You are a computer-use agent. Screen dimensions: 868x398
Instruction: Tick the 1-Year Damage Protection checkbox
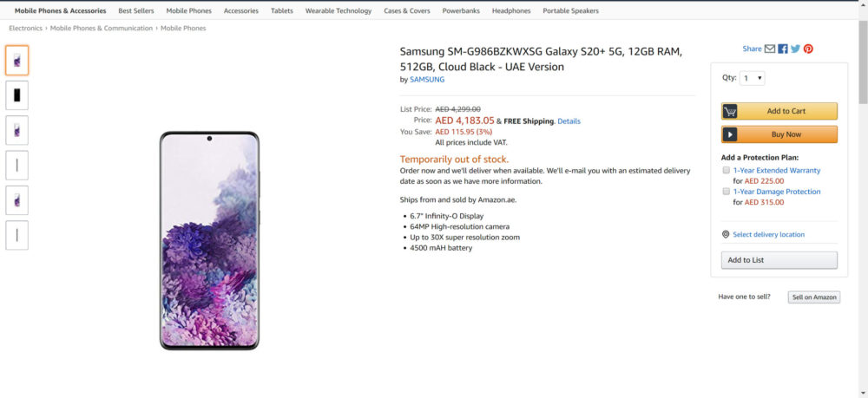click(726, 191)
